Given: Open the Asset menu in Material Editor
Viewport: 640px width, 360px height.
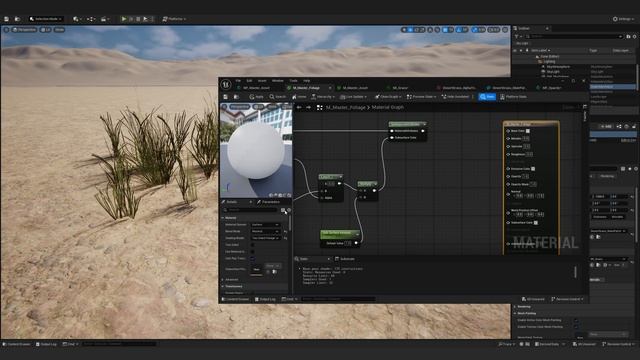Looking at the screenshot, I should click(x=262, y=81).
